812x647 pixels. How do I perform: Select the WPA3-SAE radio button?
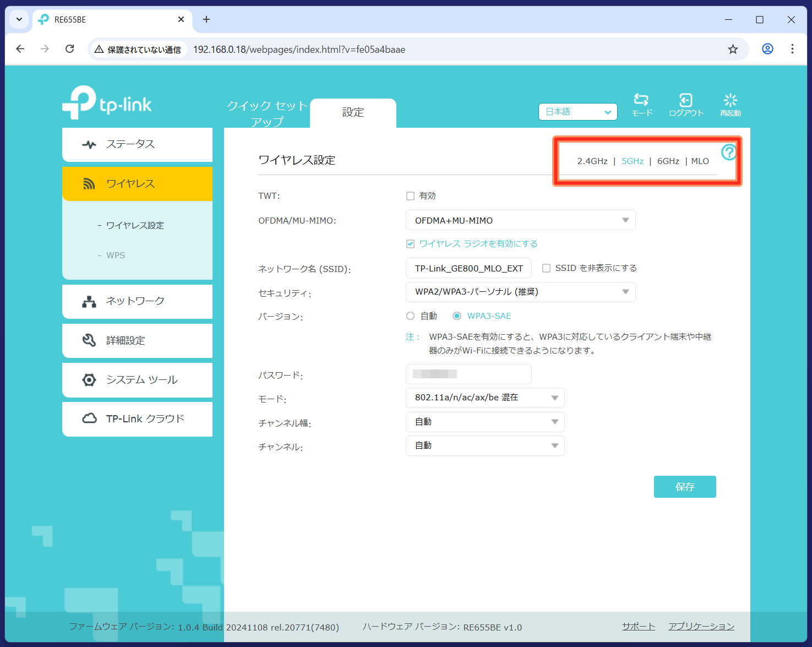click(457, 316)
